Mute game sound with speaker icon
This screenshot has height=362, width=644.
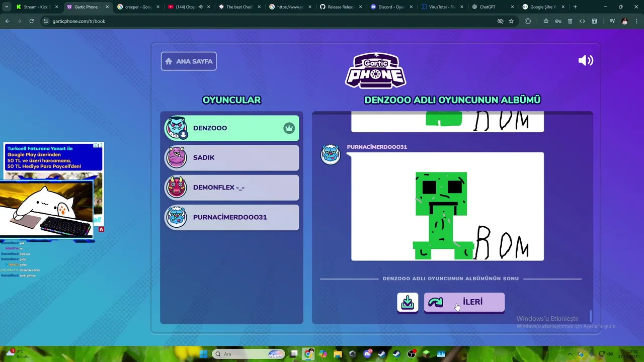(x=586, y=61)
